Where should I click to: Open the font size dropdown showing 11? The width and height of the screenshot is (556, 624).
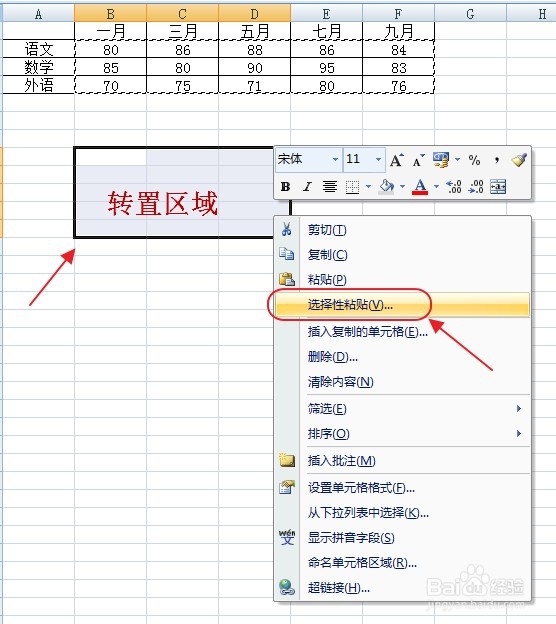(x=378, y=160)
